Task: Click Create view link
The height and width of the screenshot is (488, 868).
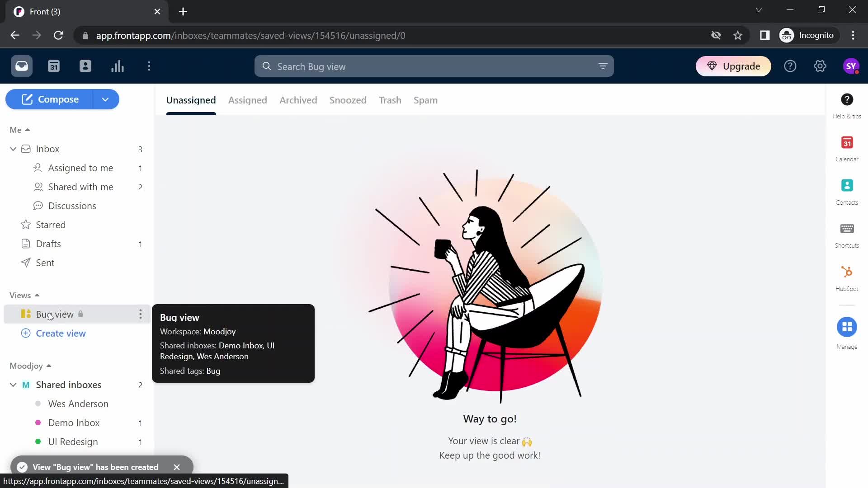Action: [x=61, y=333]
